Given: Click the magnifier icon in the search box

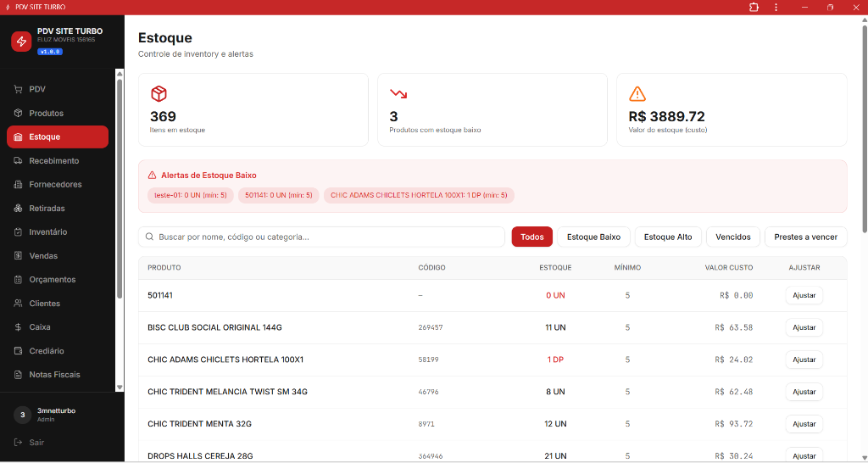Looking at the screenshot, I should pos(149,237).
